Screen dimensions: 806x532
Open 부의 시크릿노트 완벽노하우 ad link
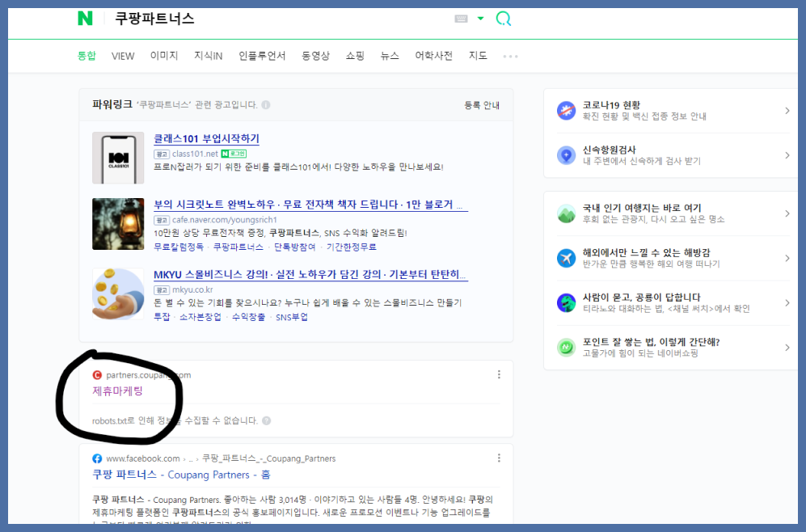[x=310, y=205]
